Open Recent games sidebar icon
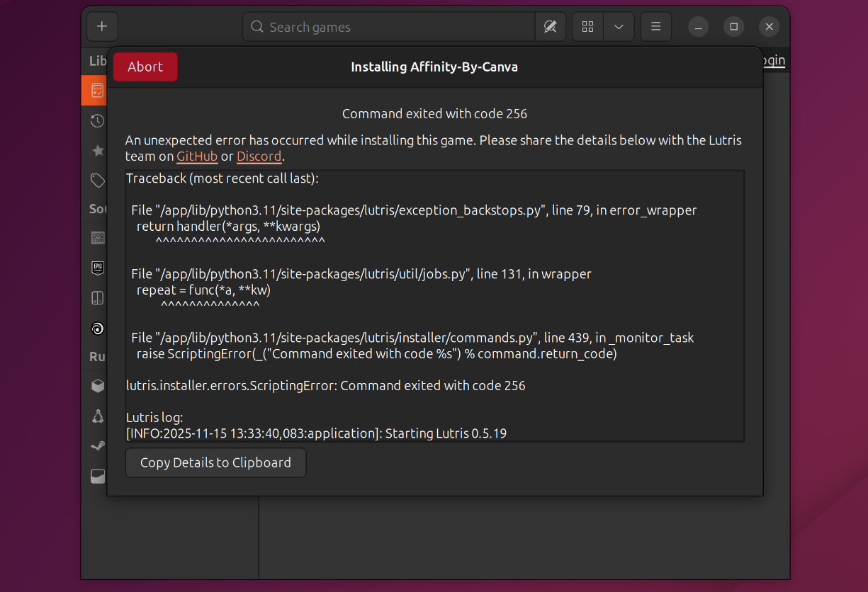 coord(97,120)
